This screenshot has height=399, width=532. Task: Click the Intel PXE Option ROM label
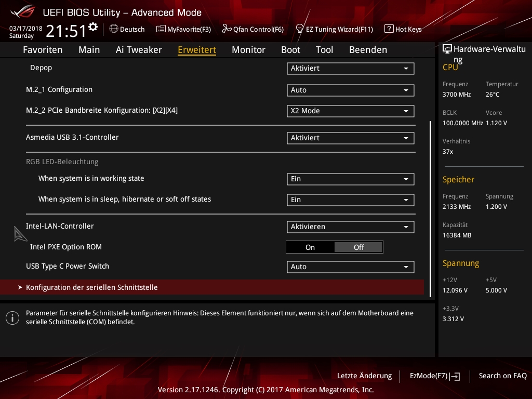tap(66, 247)
